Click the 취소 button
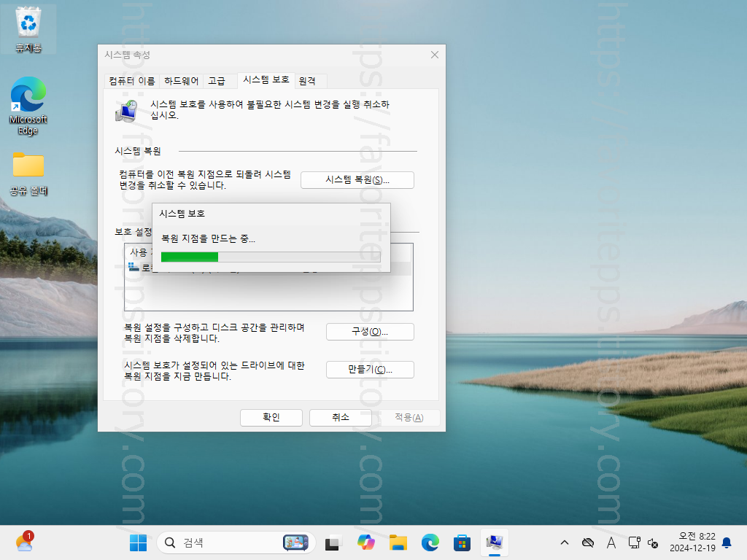Viewport: 747px width, 560px height. (341, 418)
